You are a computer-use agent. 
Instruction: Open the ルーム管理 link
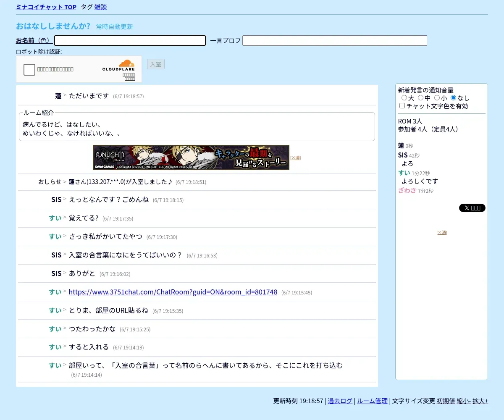pyautogui.click(x=372, y=401)
